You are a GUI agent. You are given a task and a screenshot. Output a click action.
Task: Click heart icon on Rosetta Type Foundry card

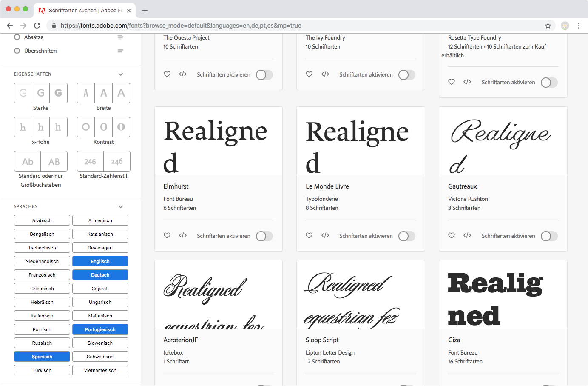click(x=452, y=82)
